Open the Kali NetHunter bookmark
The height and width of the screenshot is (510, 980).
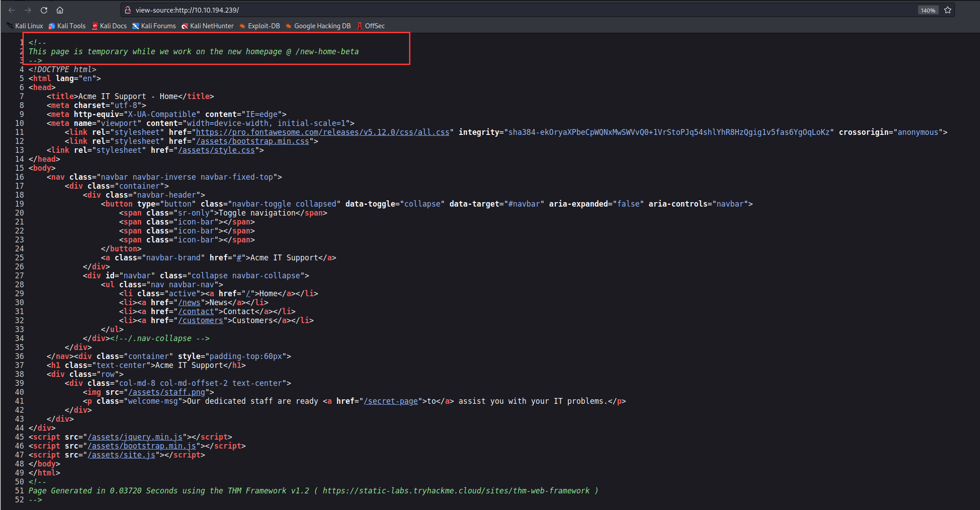pos(207,26)
